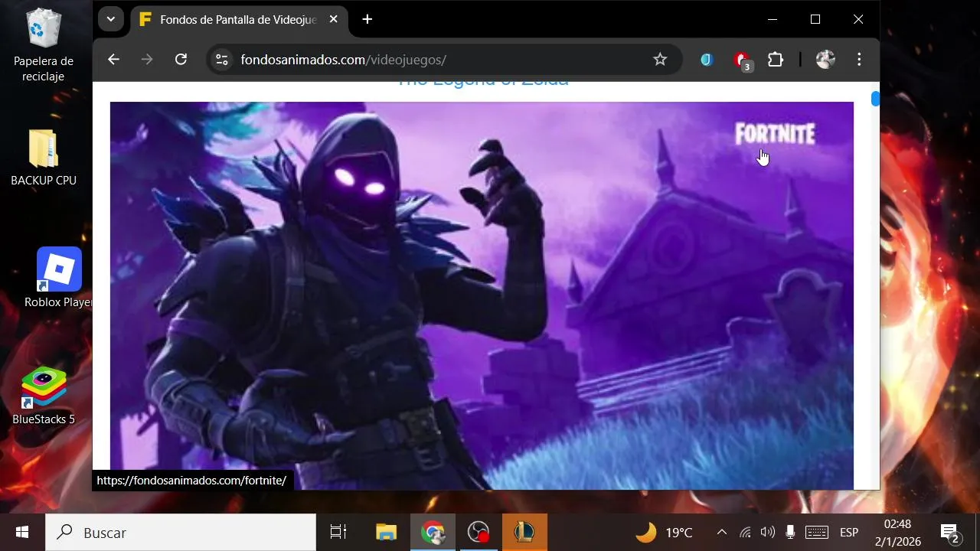Open the red ad blocker extension
The width and height of the screenshot is (980, 551).
click(742, 60)
